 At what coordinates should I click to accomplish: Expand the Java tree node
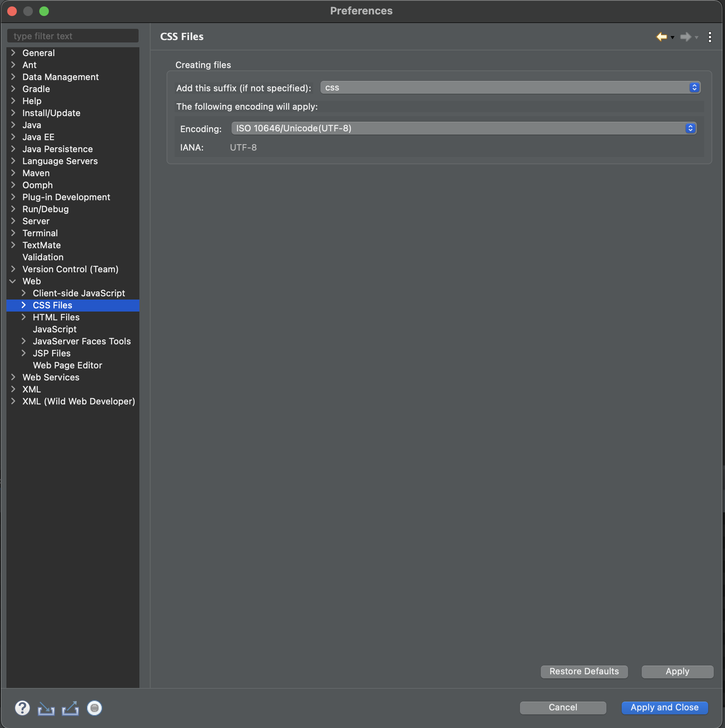[13, 125]
